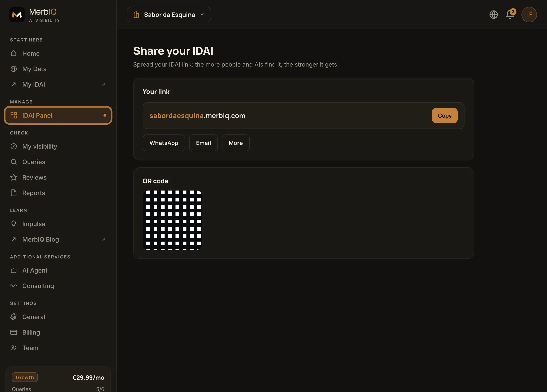Copy the IDAI link
Viewport: 547px width, 392px height.
444,116
